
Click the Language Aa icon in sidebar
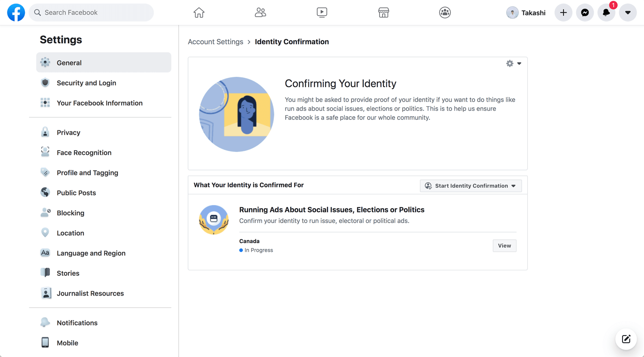point(45,253)
